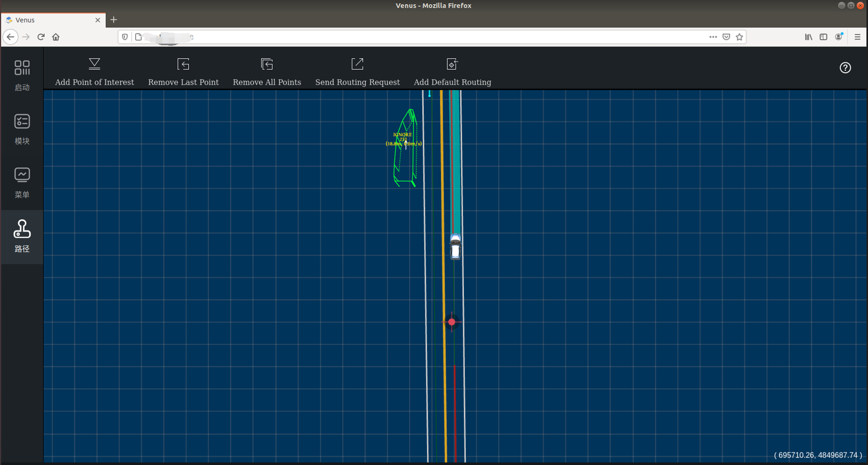
Task: Send the routing request
Action: (357, 64)
